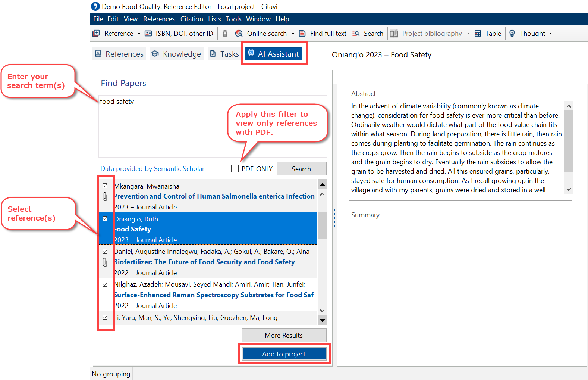Screen dimensions: 588x380
Task: Click the Abstract text paragraph
Action: 456,148
